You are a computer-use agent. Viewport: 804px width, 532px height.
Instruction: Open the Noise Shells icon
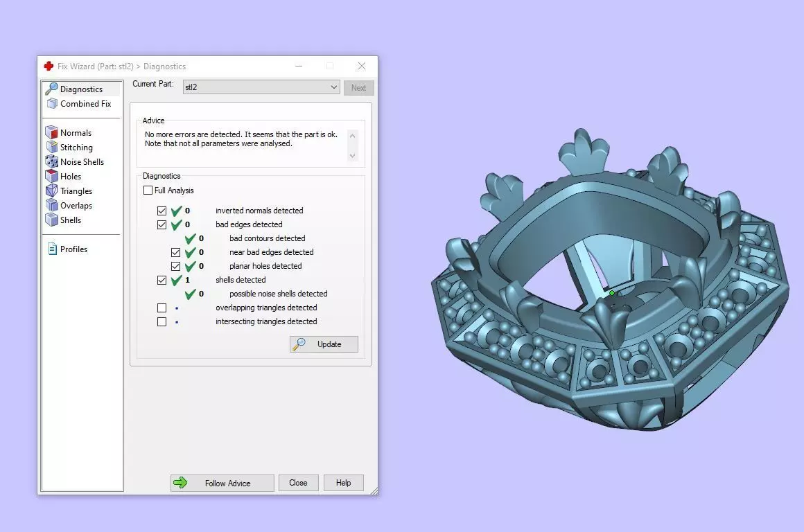click(x=51, y=161)
